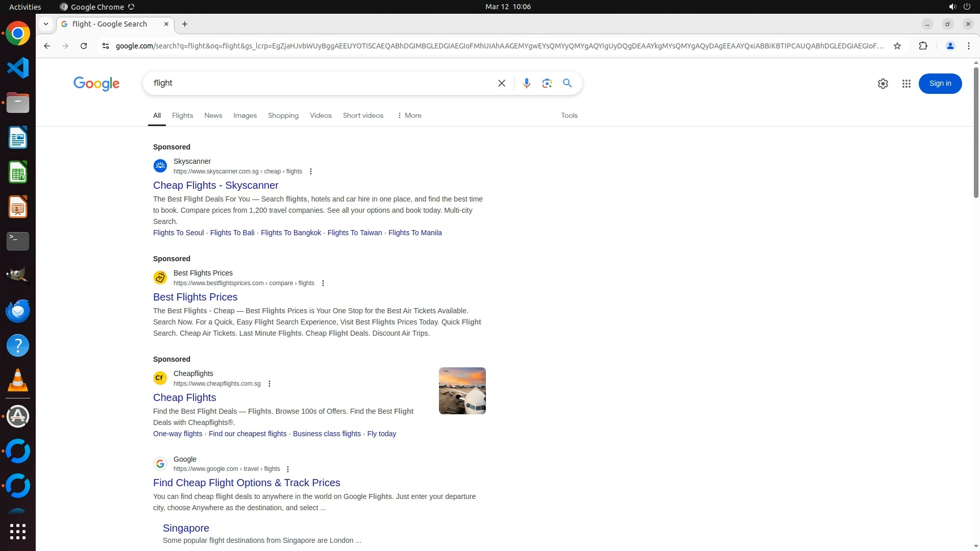Open three-dot options for Skyscanner ad
Screen dimensions: 980x551
click(310, 171)
